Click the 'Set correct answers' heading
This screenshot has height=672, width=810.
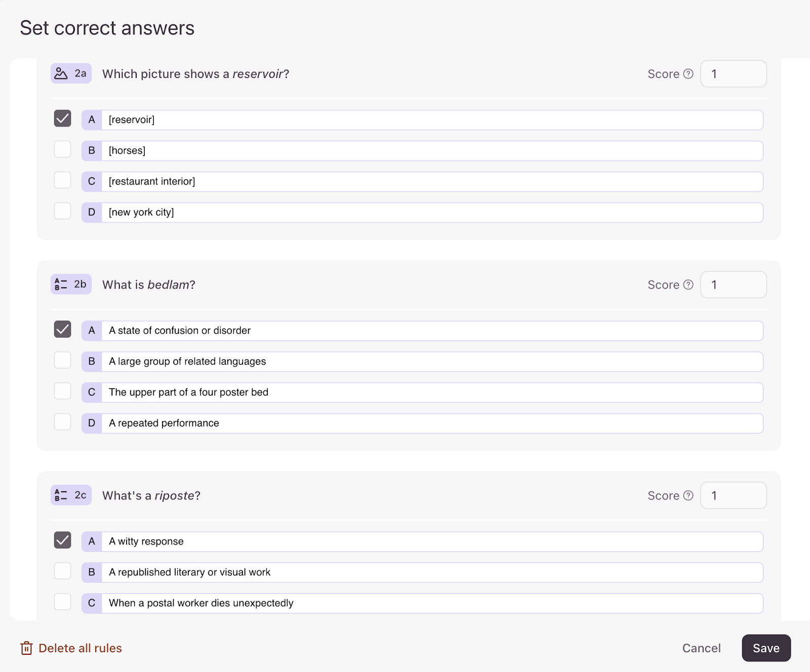pyautogui.click(x=107, y=28)
